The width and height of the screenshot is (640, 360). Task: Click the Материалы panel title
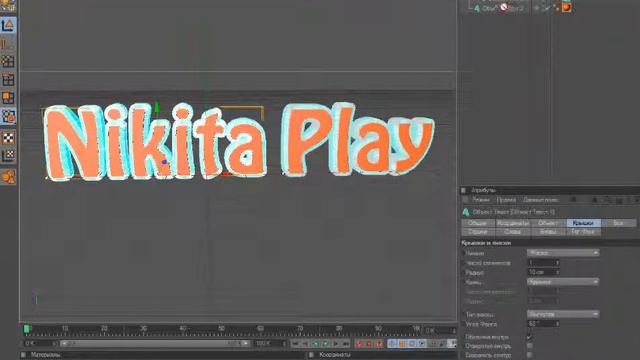(46, 355)
